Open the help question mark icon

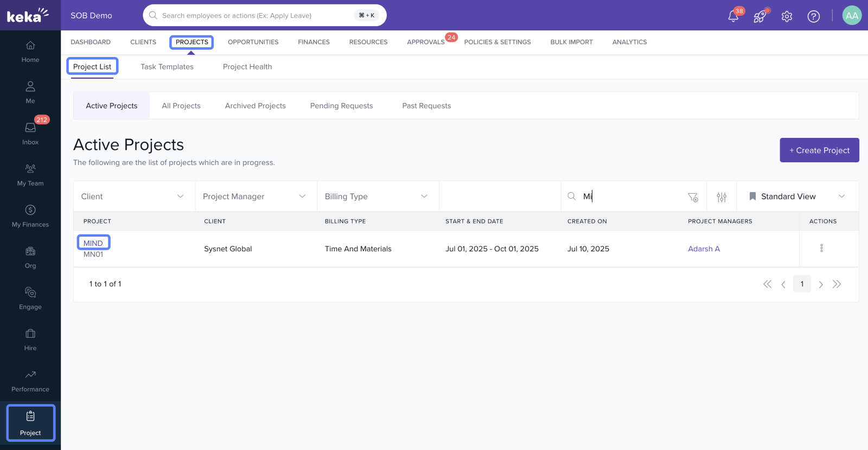tap(813, 16)
